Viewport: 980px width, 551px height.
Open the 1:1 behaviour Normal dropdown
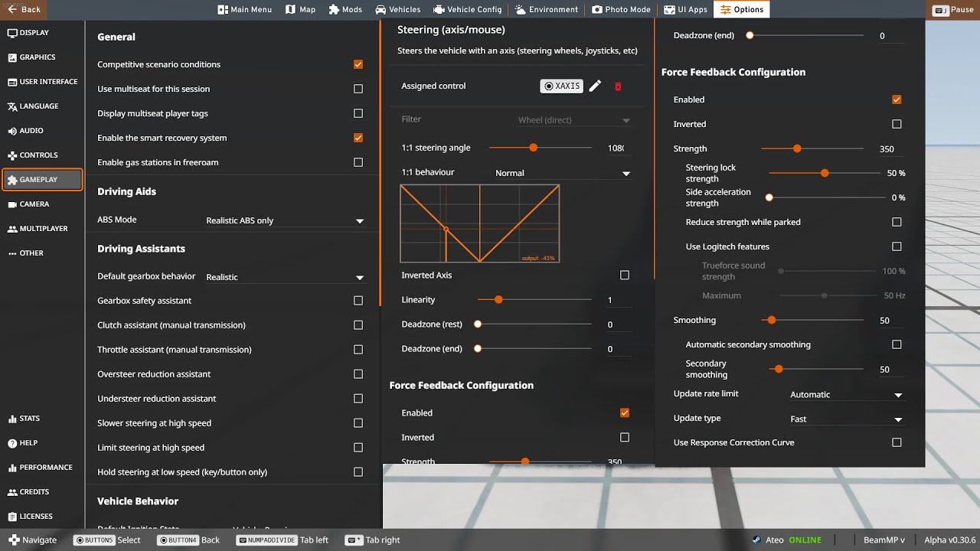coord(562,173)
